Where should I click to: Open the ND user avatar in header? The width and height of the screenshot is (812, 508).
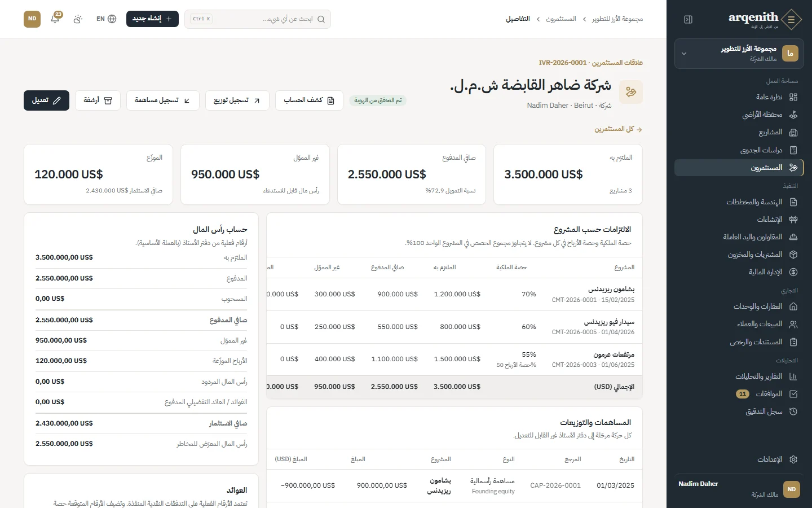coord(32,19)
